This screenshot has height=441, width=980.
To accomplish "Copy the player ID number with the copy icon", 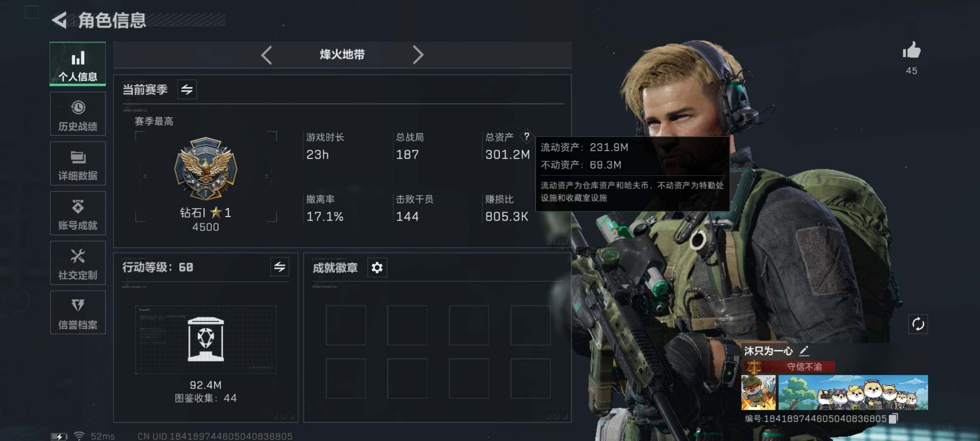I will [x=893, y=418].
